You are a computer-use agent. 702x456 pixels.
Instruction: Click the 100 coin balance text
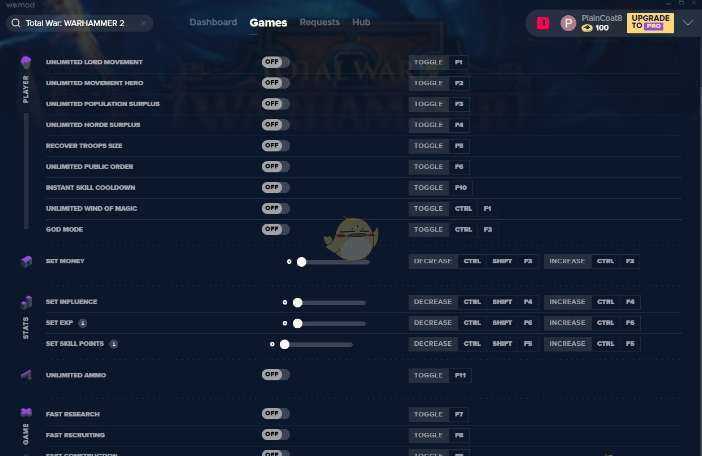tap(602, 28)
